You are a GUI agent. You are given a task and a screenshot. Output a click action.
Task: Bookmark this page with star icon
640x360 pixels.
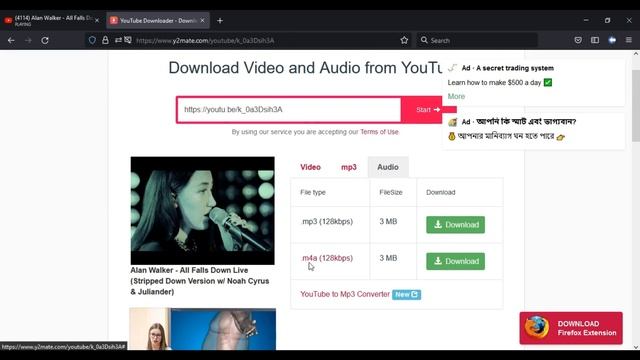coord(404,40)
